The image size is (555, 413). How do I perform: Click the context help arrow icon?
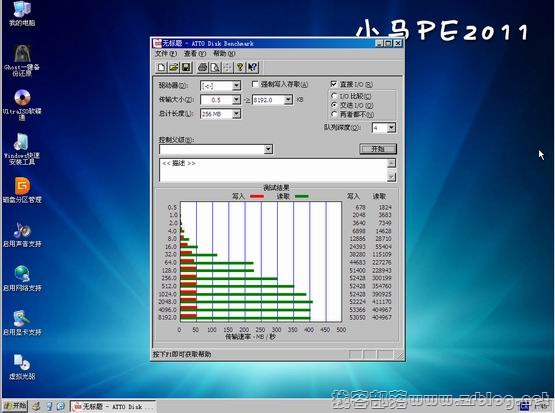coord(252,67)
